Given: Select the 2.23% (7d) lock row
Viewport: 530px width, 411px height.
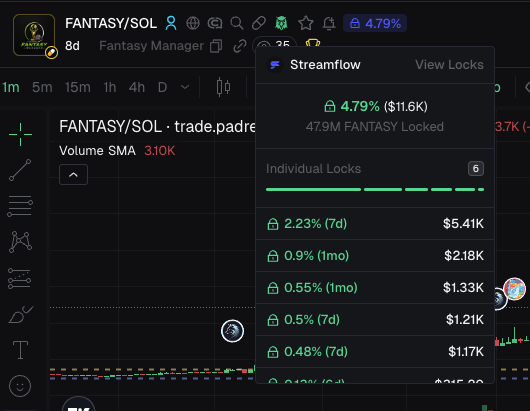Looking at the screenshot, I should [x=375, y=224].
